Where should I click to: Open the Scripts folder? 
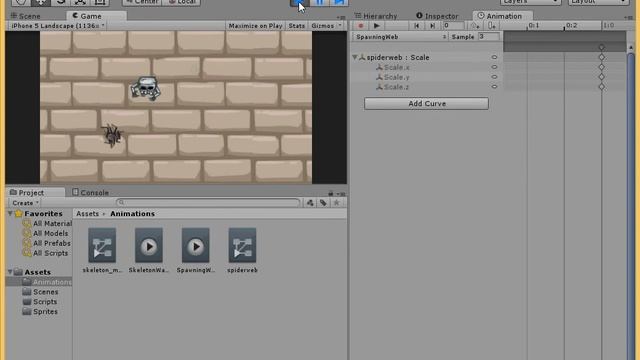(40, 302)
